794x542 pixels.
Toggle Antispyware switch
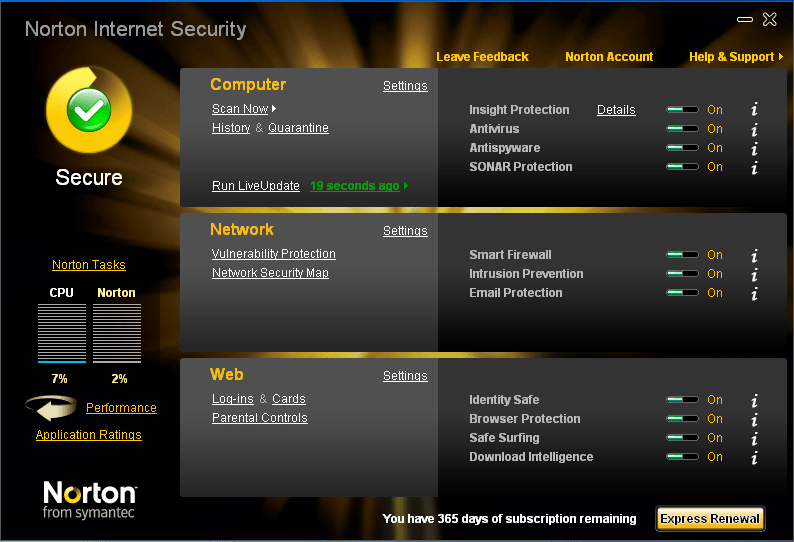coord(682,148)
